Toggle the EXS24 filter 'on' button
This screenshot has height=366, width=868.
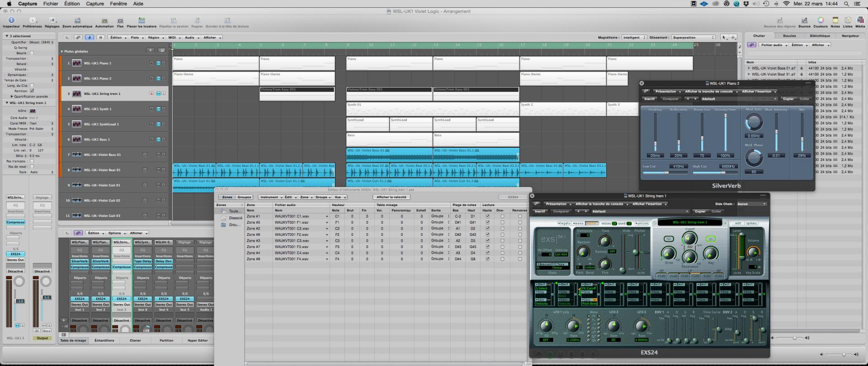(x=711, y=239)
